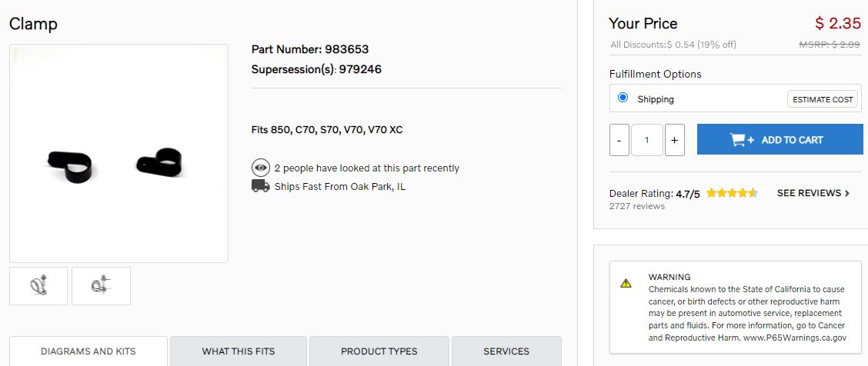
Task: Click the yellow warning triangle icon
Action: tap(626, 283)
